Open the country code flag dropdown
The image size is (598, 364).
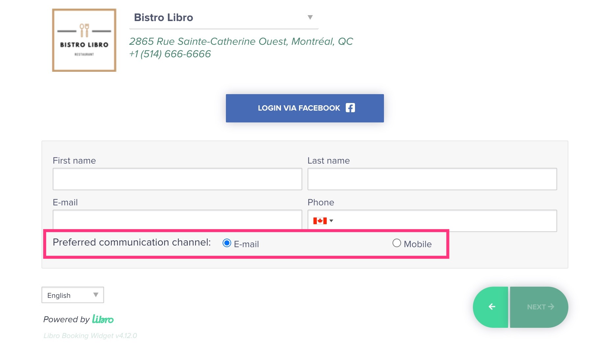tap(331, 221)
